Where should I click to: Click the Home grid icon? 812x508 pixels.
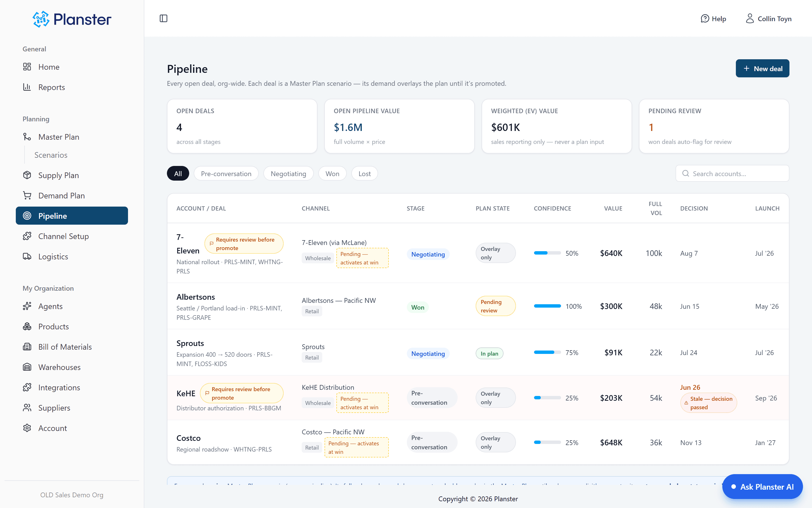(x=27, y=67)
